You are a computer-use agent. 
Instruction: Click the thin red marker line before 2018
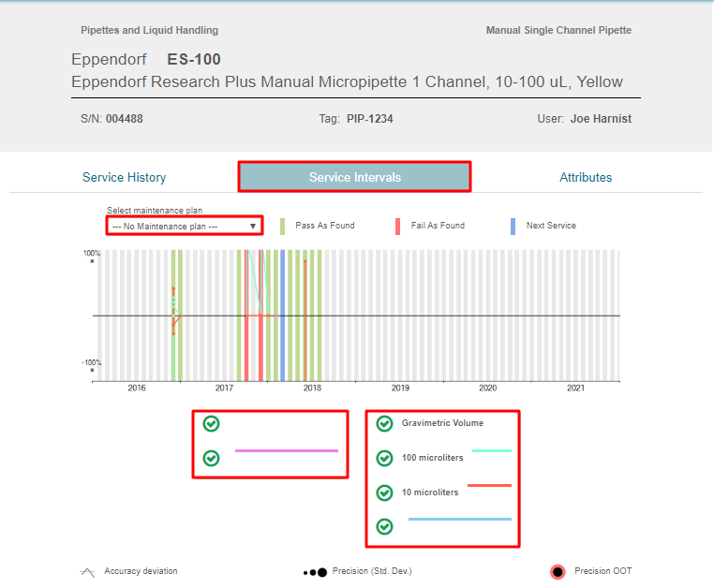click(x=305, y=320)
